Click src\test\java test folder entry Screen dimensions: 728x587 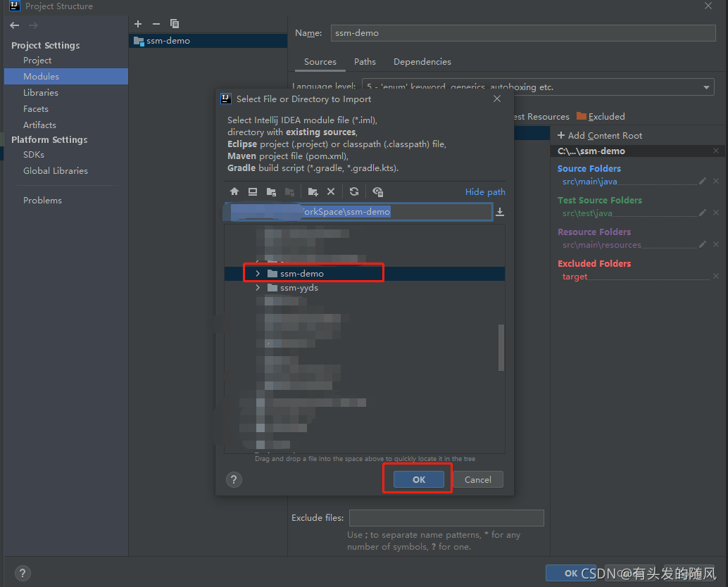(587, 213)
